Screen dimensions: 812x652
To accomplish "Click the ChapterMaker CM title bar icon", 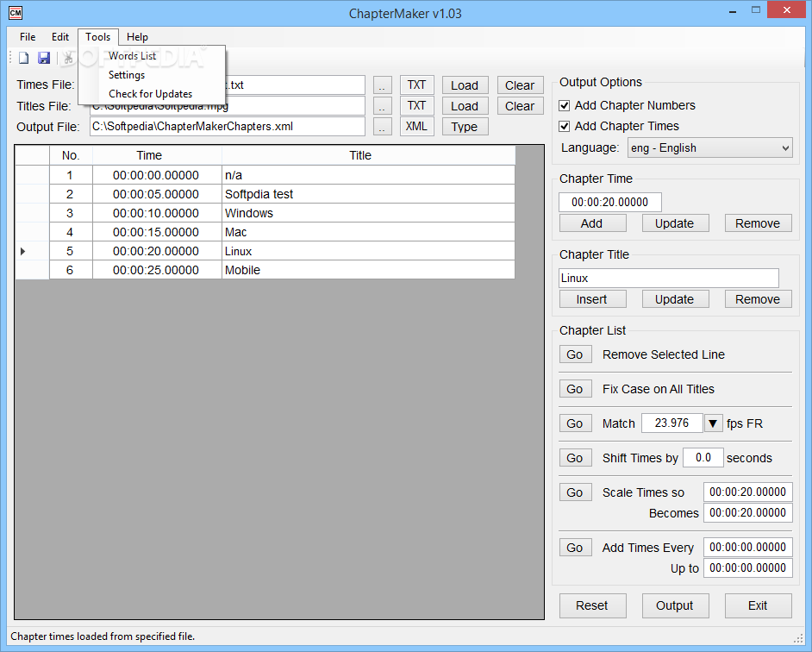I will click(x=16, y=13).
